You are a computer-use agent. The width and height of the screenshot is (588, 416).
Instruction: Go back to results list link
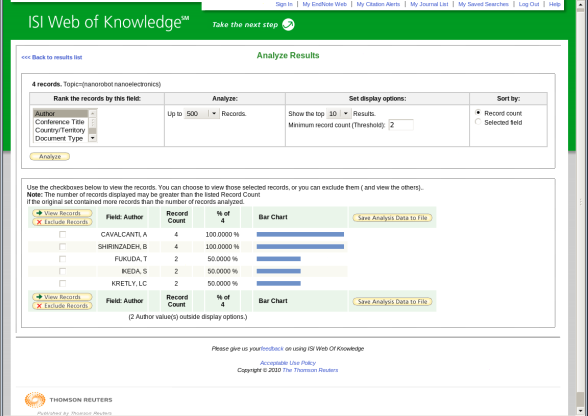(52, 57)
